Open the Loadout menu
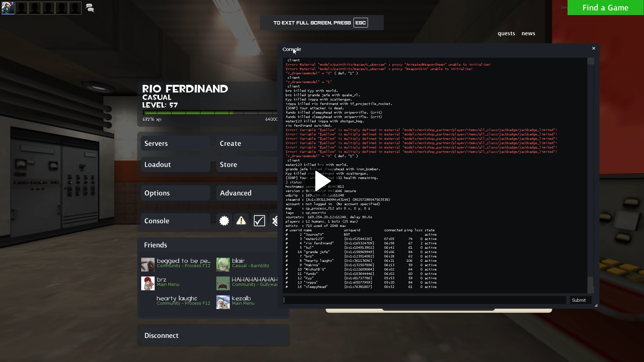This screenshot has height=362, width=644. click(175, 165)
